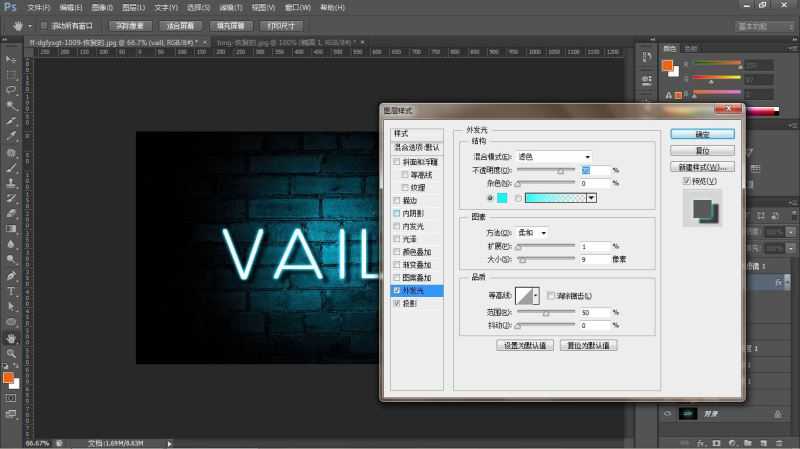The height and width of the screenshot is (449, 800).
Task: Enable the 斜面和浮雕 style checkbox
Action: (x=398, y=161)
